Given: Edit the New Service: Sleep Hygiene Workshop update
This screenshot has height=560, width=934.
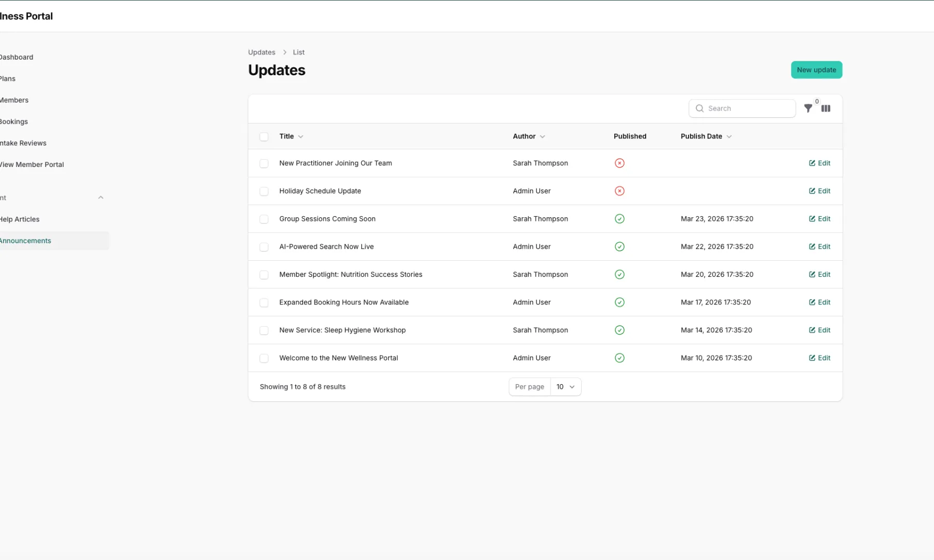Looking at the screenshot, I should [x=819, y=330].
